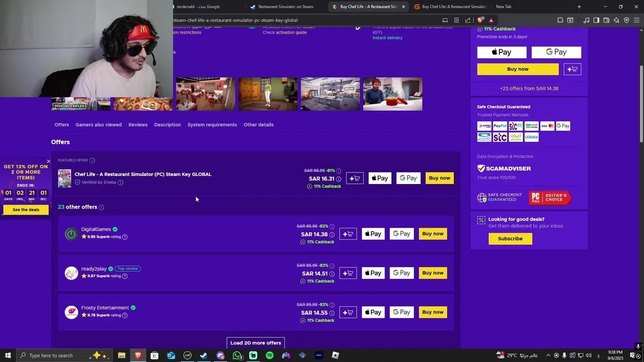Open WhatsApp from the taskbar
This screenshot has width=644, height=362.
tap(237, 355)
